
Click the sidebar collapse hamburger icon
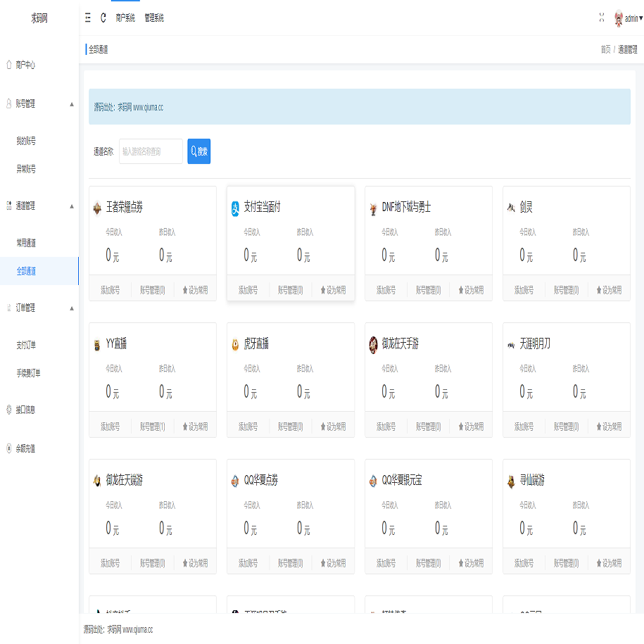[x=88, y=18]
